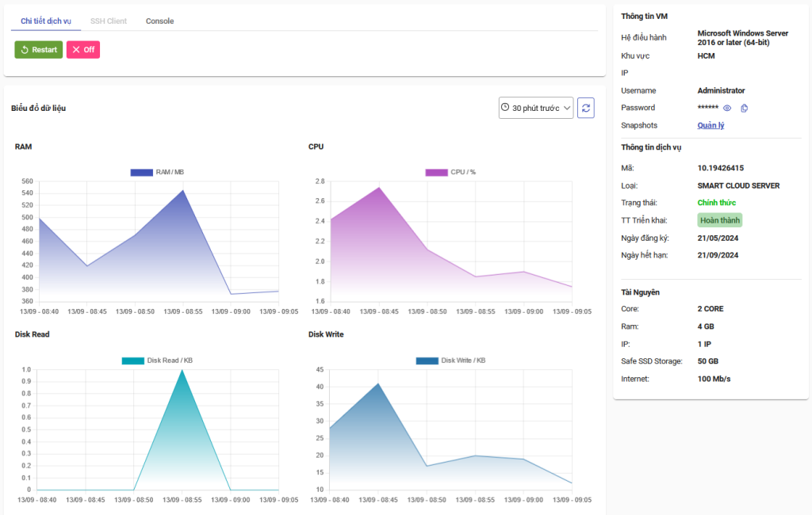Click the 4 GB Ram value
812x515 pixels.
705,326
